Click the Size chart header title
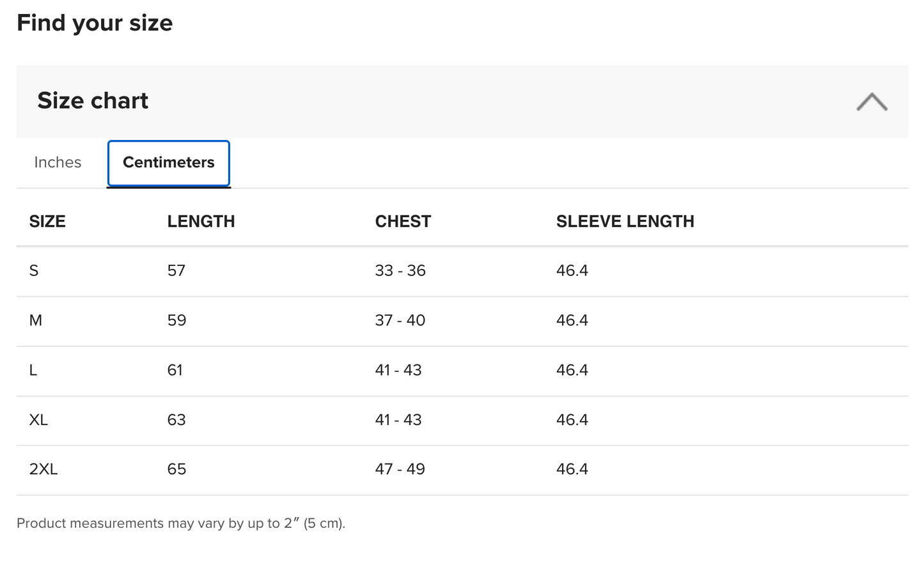This screenshot has height=563, width=924. tap(93, 100)
